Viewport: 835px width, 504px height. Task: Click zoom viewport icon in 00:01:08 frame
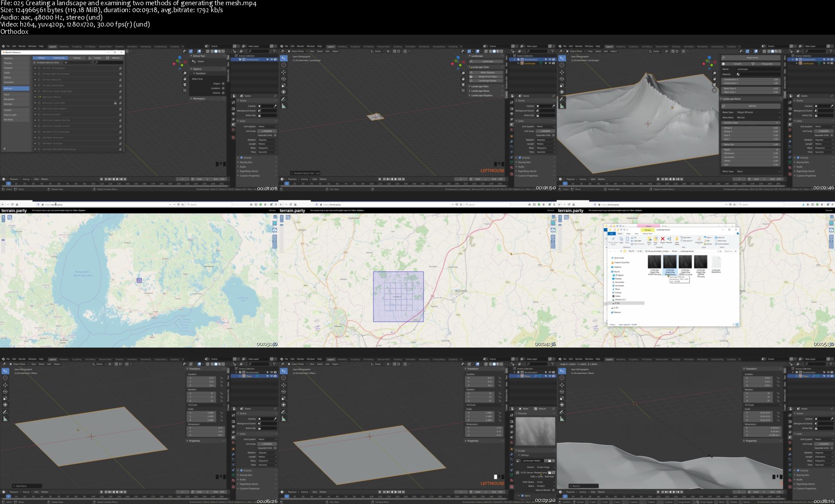click(x=185, y=73)
